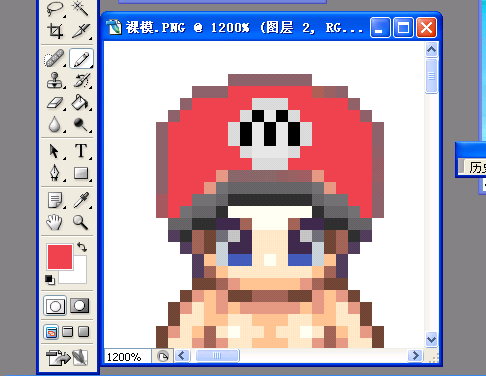Click the skull emblem on the hat
Image resolution: width=486 pixels, height=376 pixels.
click(x=270, y=134)
